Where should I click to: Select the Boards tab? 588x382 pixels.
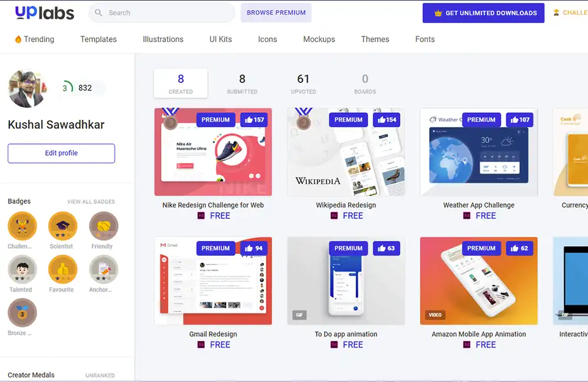pos(365,83)
